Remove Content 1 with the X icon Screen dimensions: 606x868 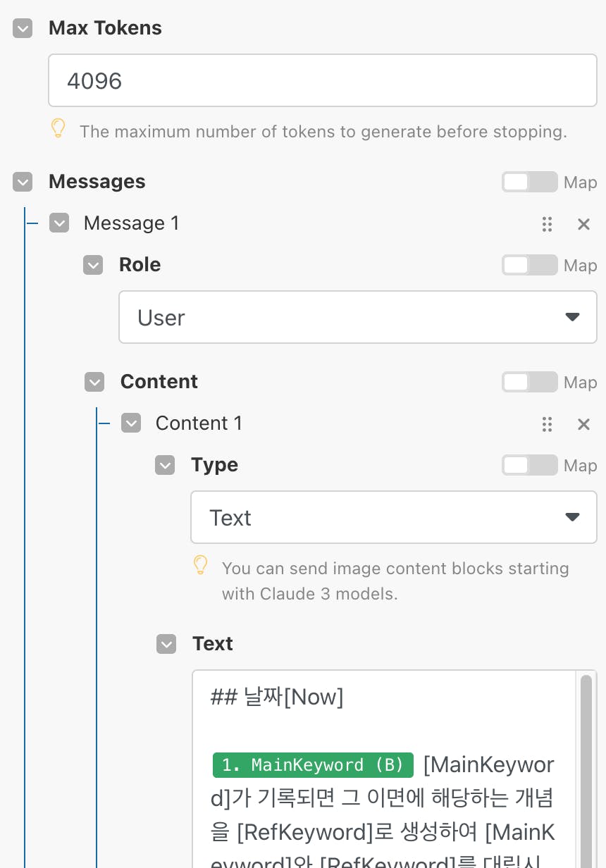point(583,424)
